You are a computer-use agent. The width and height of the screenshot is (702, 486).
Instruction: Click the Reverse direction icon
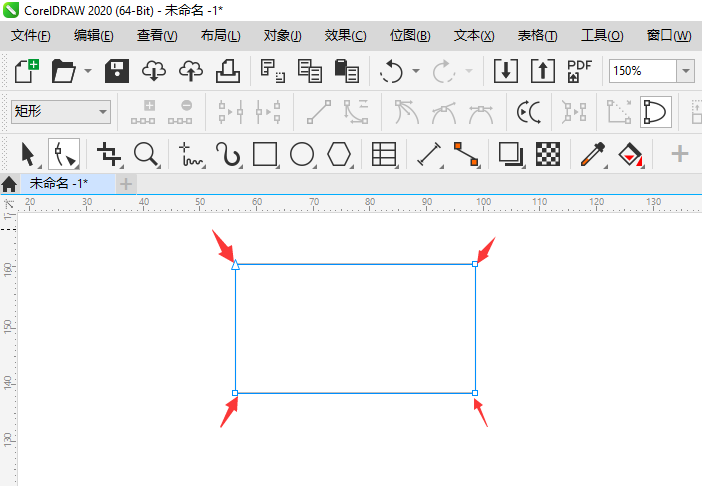coord(529,112)
